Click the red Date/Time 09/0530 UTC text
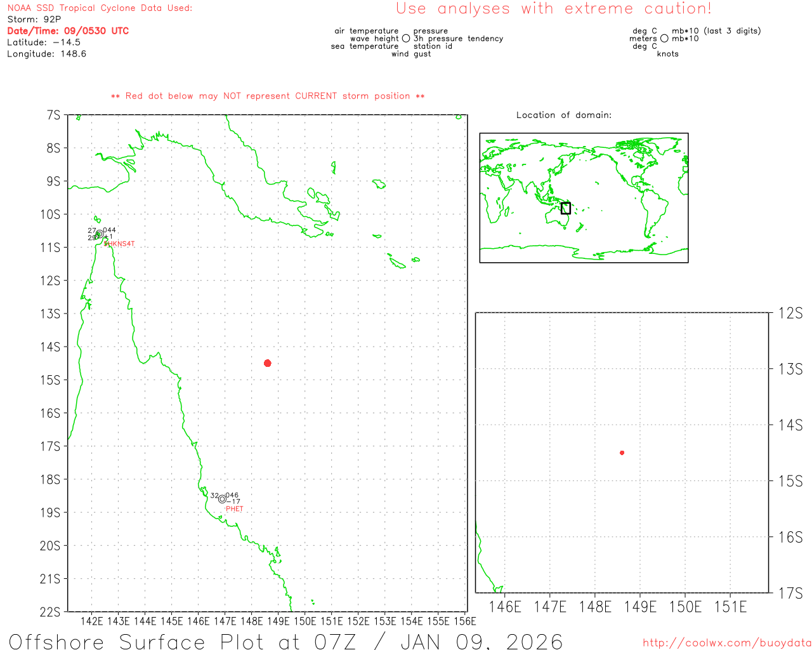This screenshot has height=650, width=812. (68, 30)
